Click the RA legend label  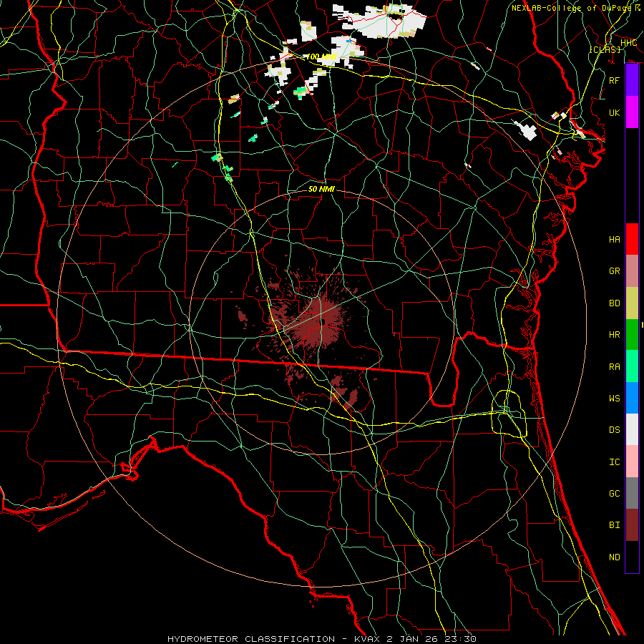click(615, 366)
